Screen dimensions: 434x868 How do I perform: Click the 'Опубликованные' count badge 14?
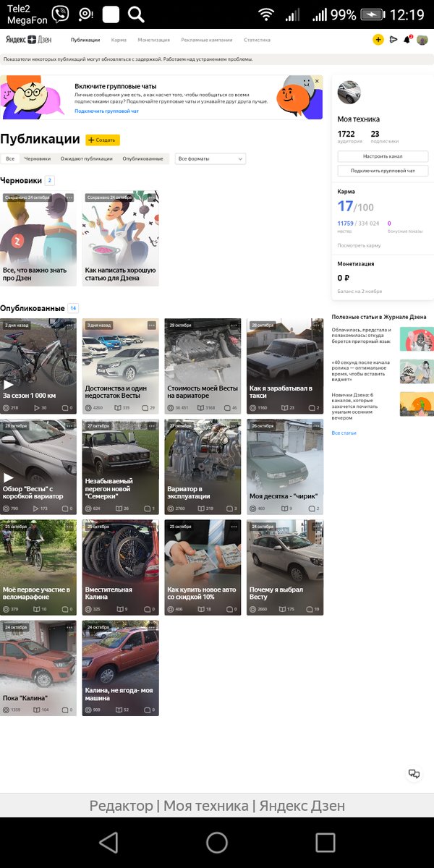[73, 308]
